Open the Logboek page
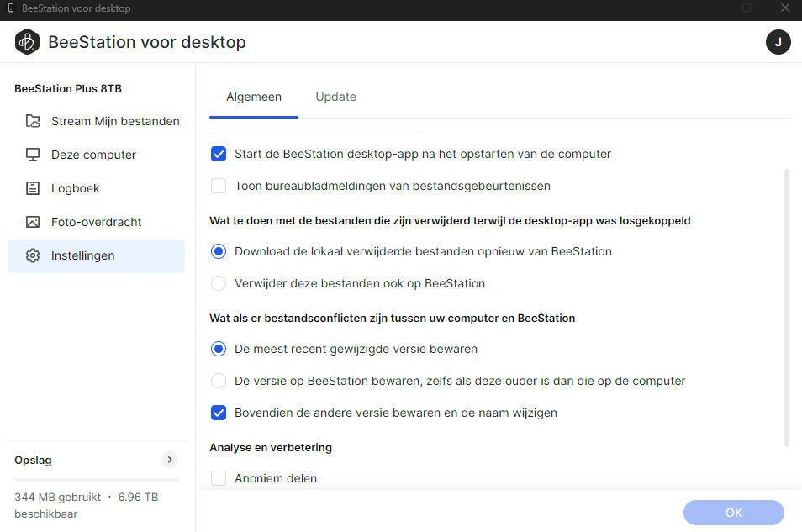This screenshot has width=802, height=532. tap(96, 188)
